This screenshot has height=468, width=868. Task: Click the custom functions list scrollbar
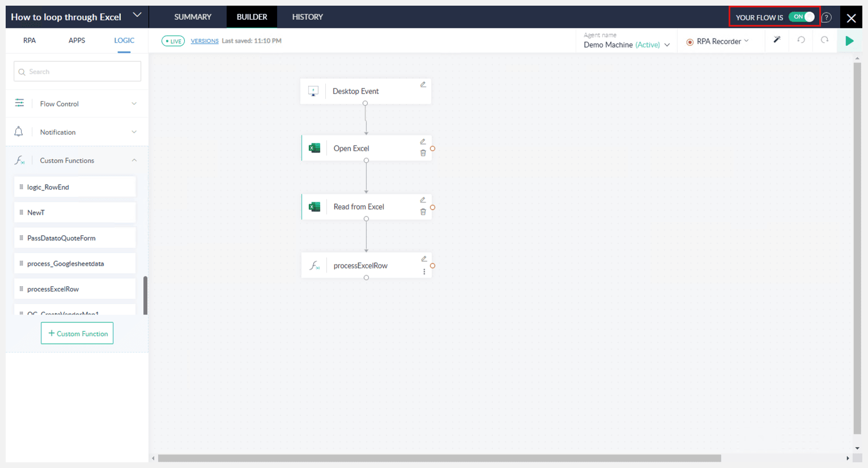click(145, 295)
